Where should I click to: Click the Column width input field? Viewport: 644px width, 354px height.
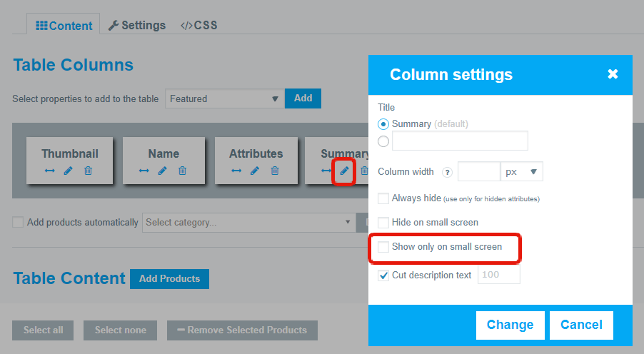tap(479, 172)
